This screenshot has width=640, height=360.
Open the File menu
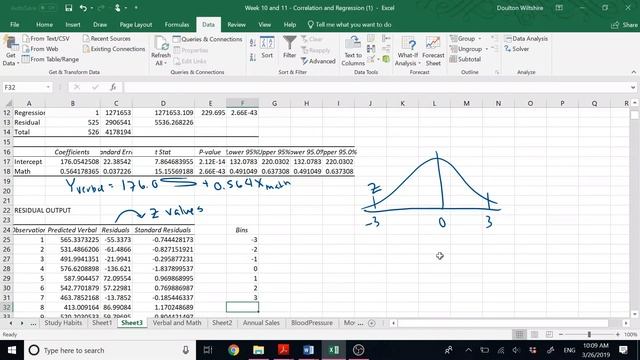click(x=15, y=24)
